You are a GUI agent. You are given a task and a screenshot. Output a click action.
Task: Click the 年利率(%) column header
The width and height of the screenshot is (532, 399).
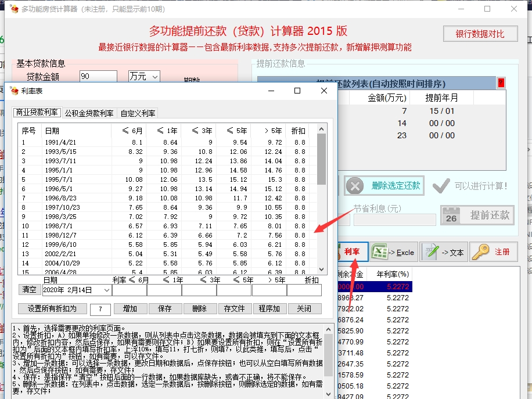click(390, 274)
